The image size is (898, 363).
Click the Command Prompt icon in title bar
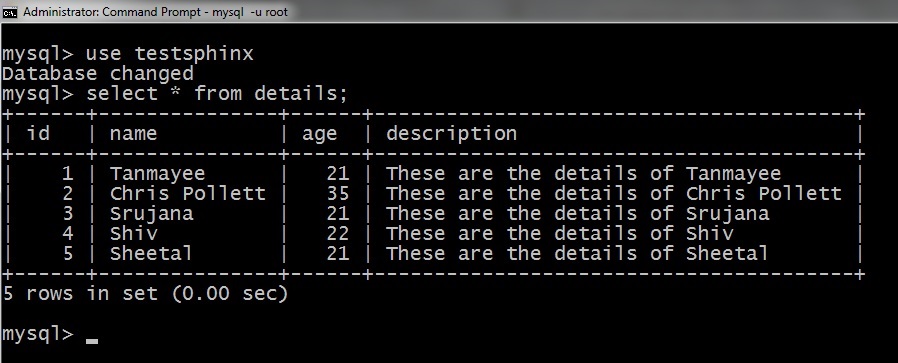pyautogui.click(x=11, y=11)
